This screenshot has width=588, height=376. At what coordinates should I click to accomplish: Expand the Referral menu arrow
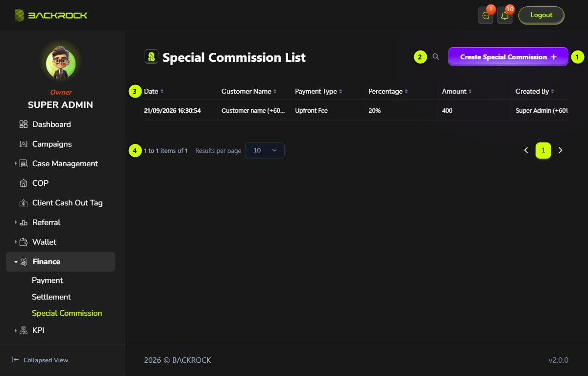pyautogui.click(x=16, y=223)
